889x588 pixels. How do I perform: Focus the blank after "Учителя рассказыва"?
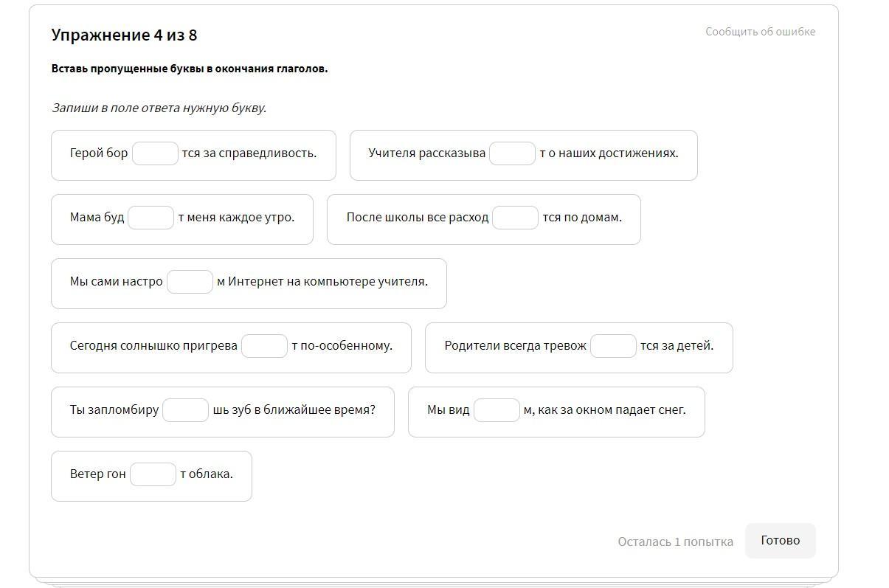tap(512, 153)
